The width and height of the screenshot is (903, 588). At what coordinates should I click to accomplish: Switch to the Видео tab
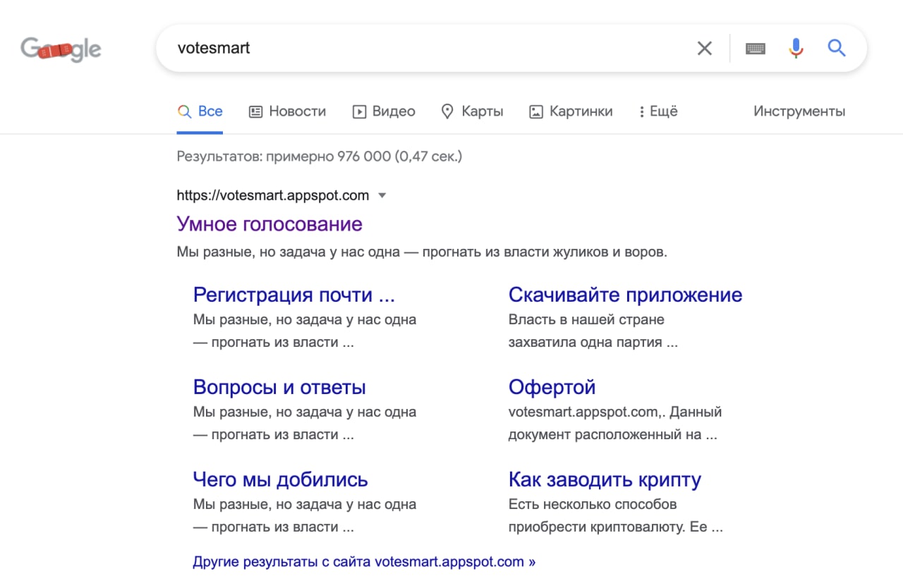pos(384,111)
